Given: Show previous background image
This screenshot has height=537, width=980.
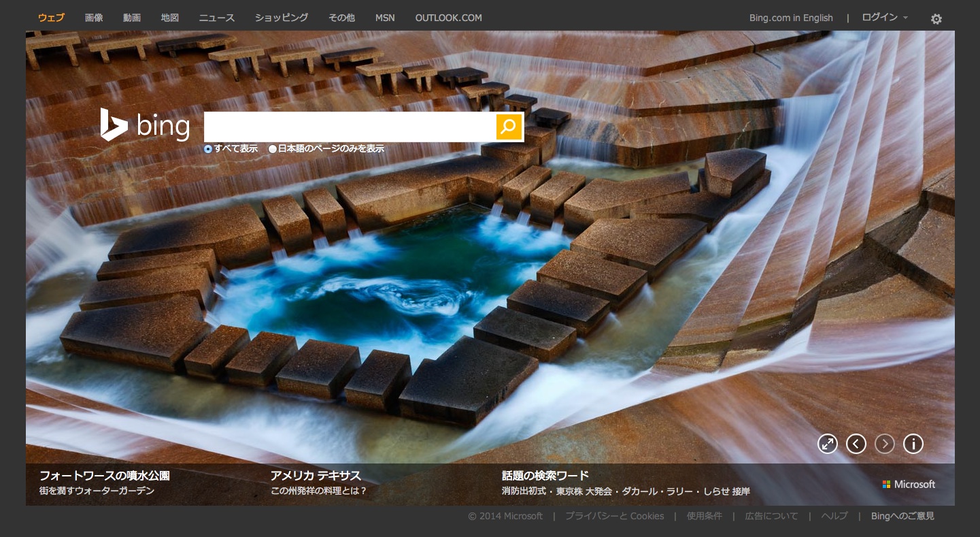Looking at the screenshot, I should [856, 444].
